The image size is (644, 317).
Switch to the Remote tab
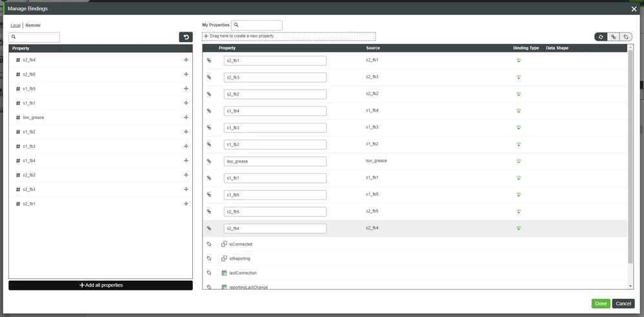[33, 25]
